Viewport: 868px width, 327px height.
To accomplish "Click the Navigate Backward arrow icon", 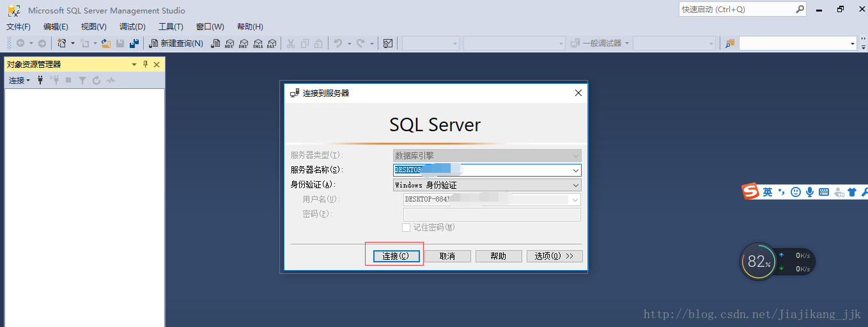I will coord(20,44).
